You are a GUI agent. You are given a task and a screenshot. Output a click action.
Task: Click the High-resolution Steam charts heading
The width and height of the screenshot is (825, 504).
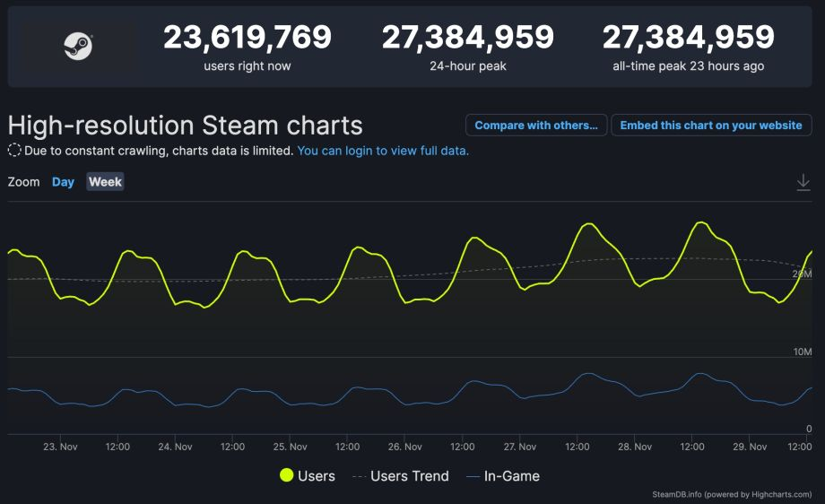[185, 125]
